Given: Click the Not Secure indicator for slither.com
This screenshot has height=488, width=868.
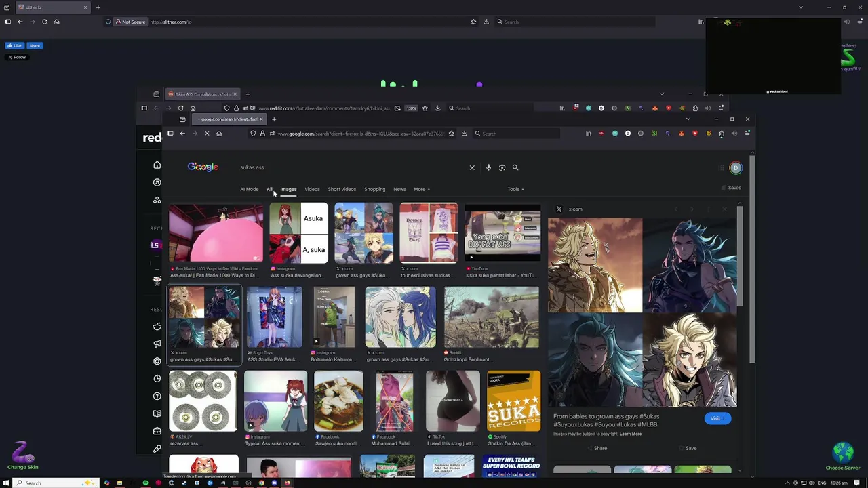Looking at the screenshot, I should (130, 22).
